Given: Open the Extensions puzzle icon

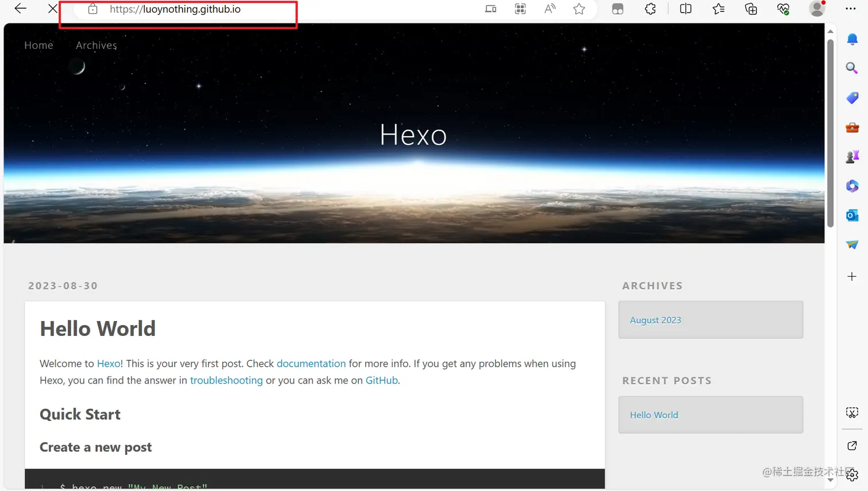Looking at the screenshot, I should click(650, 9).
